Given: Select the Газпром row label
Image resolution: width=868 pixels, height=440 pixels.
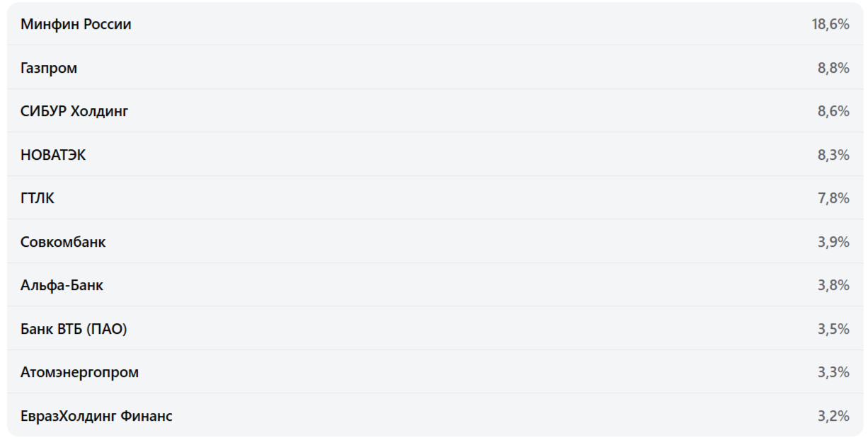Looking at the screenshot, I should click(x=49, y=69).
